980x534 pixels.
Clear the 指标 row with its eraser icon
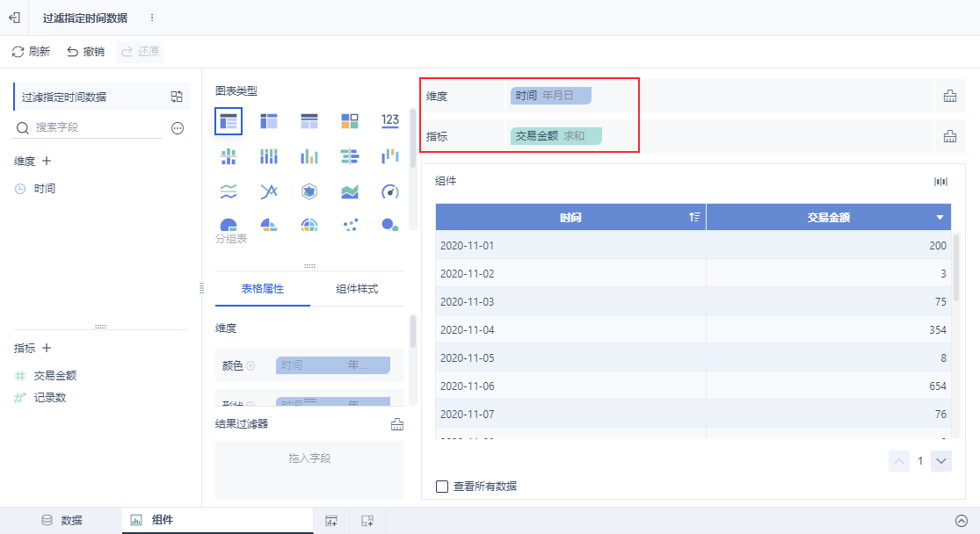coord(950,136)
